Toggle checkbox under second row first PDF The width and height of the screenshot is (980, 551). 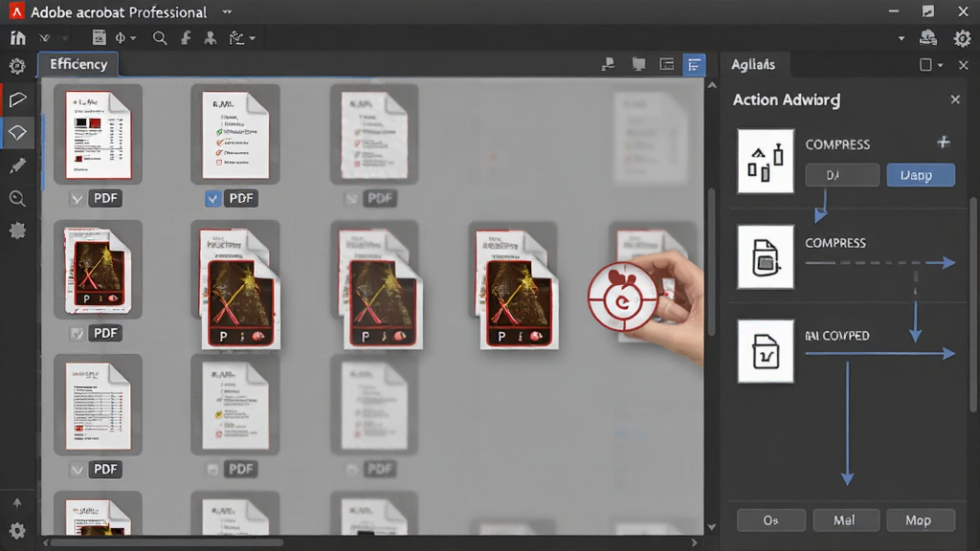coord(77,334)
